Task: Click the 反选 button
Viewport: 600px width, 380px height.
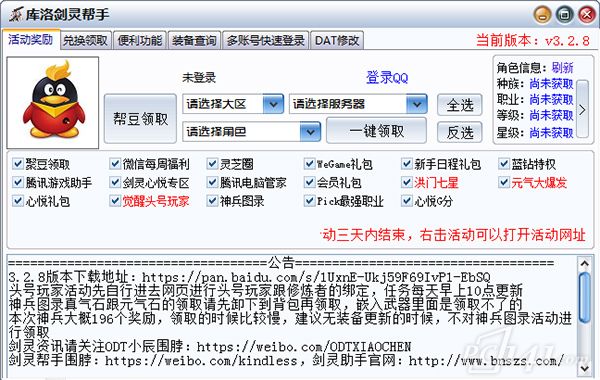Action: [460, 132]
